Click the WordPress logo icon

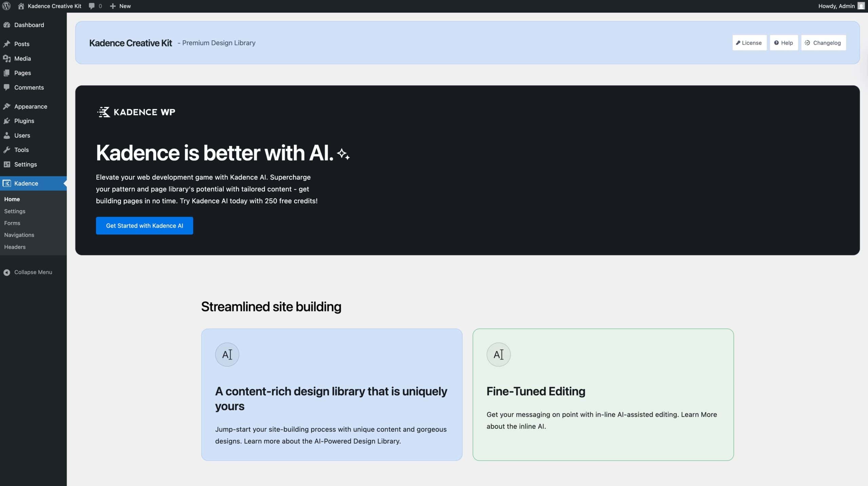point(6,6)
